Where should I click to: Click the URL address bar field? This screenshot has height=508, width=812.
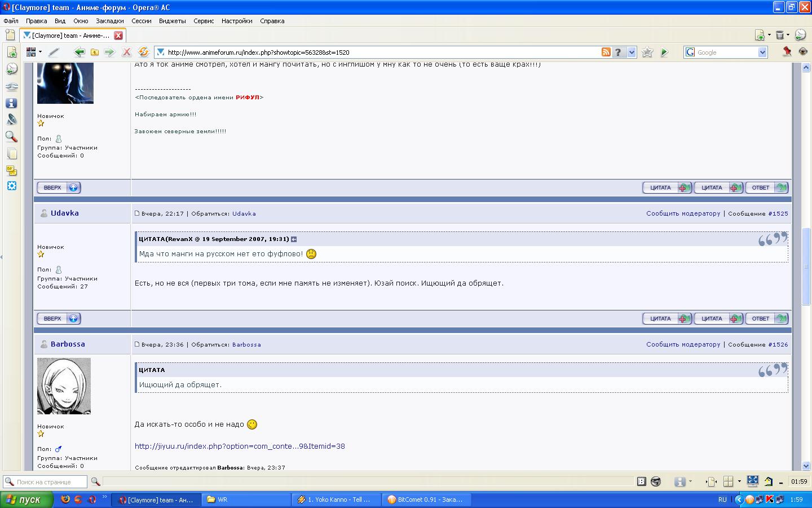tap(383, 52)
